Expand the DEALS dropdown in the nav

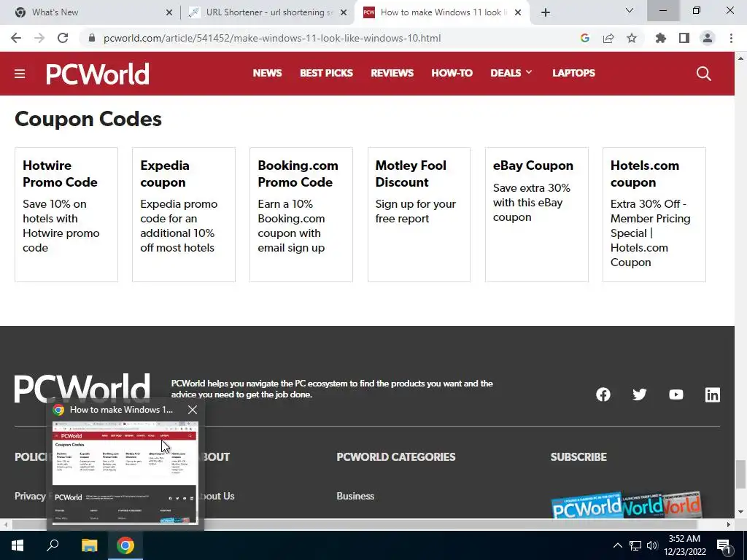point(511,73)
